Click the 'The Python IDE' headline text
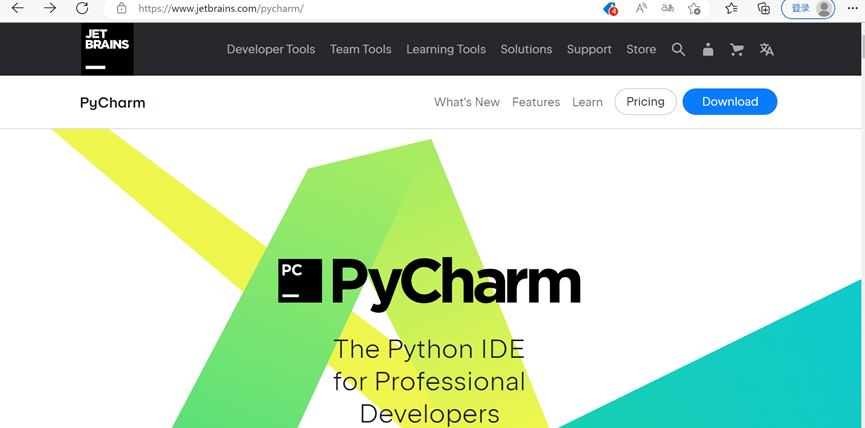Viewport: 865px width, 428px height. click(x=429, y=349)
